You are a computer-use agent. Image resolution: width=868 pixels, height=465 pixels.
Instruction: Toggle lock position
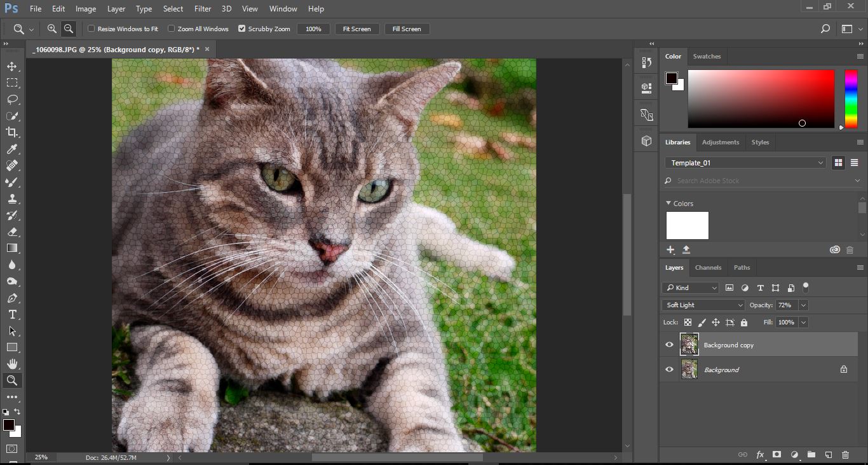715,323
